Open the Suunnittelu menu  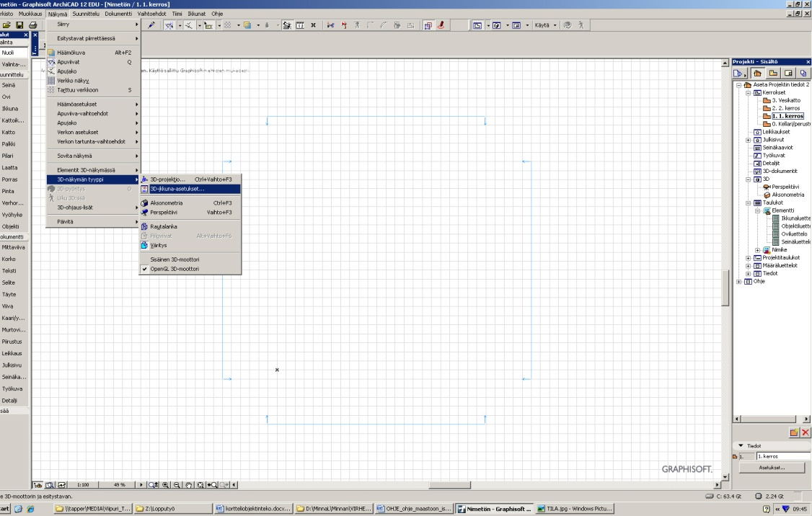85,14
